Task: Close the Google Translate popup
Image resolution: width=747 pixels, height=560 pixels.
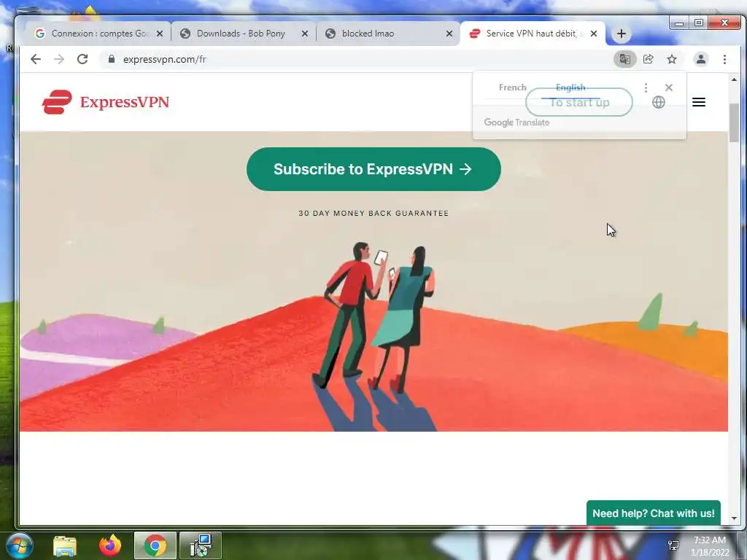Action: tap(669, 87)
